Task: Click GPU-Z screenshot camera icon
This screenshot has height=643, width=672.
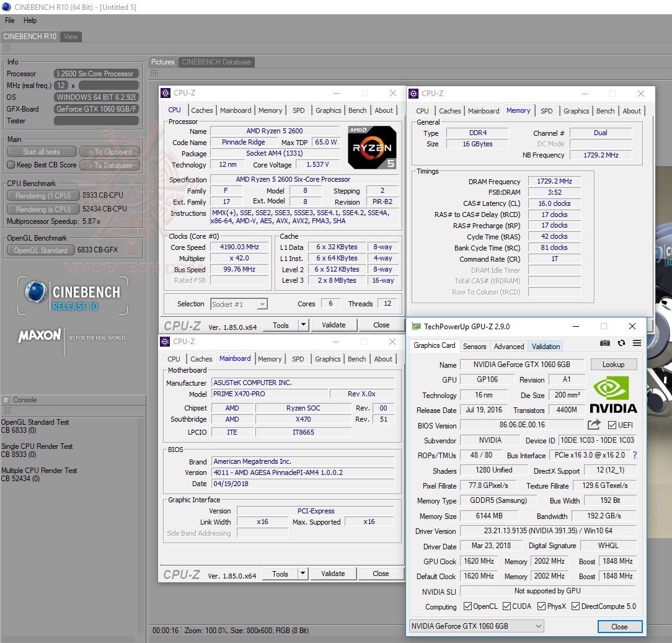Action: point(604,343)
